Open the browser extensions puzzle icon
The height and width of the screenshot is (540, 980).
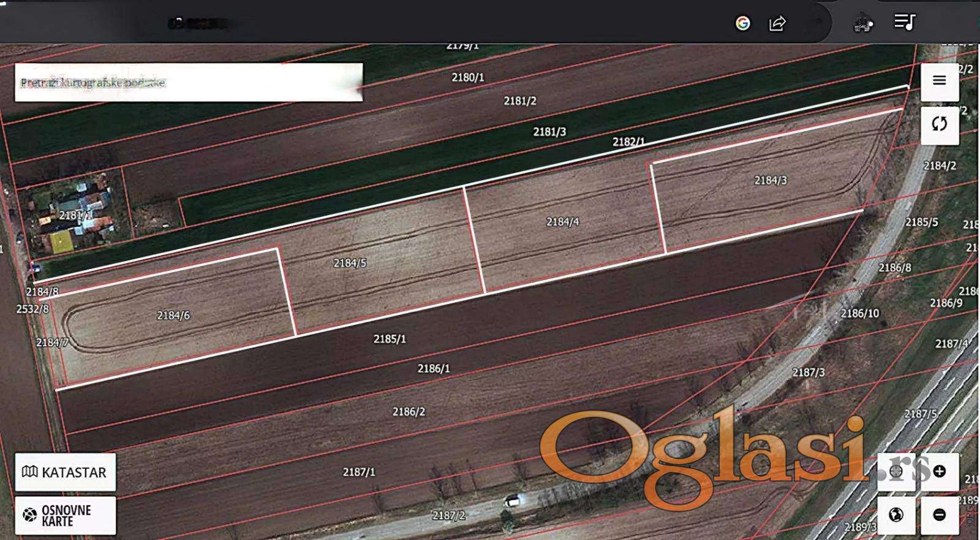[x=864, y=24]
